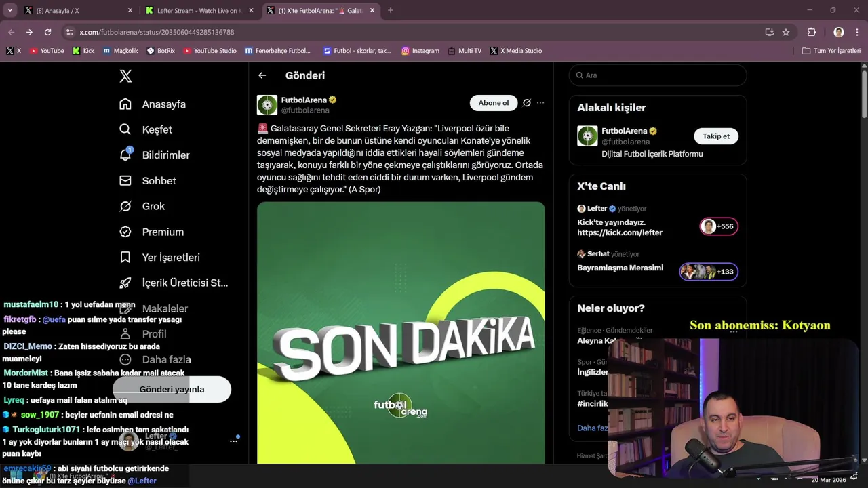
Task: Open install/cast icon in address bar
Action: [x=770, y=32]
